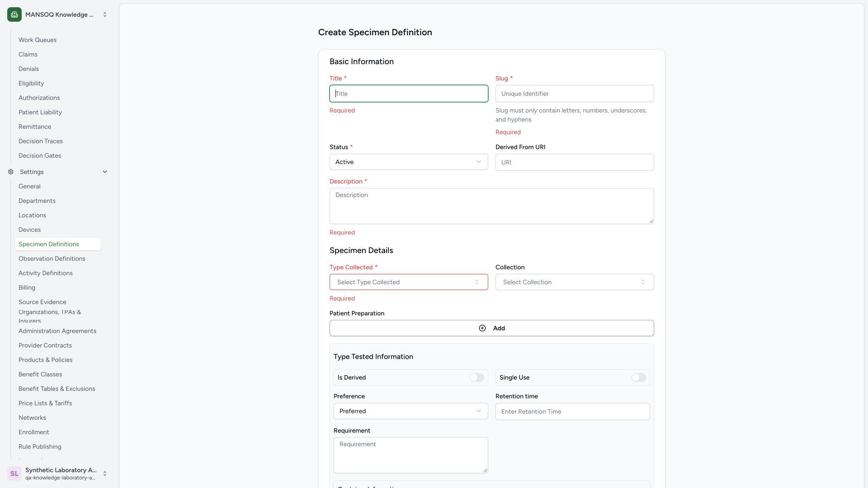868x488 pixels.
Task: Open Networks sidebar item
Action: pos(32,418)
